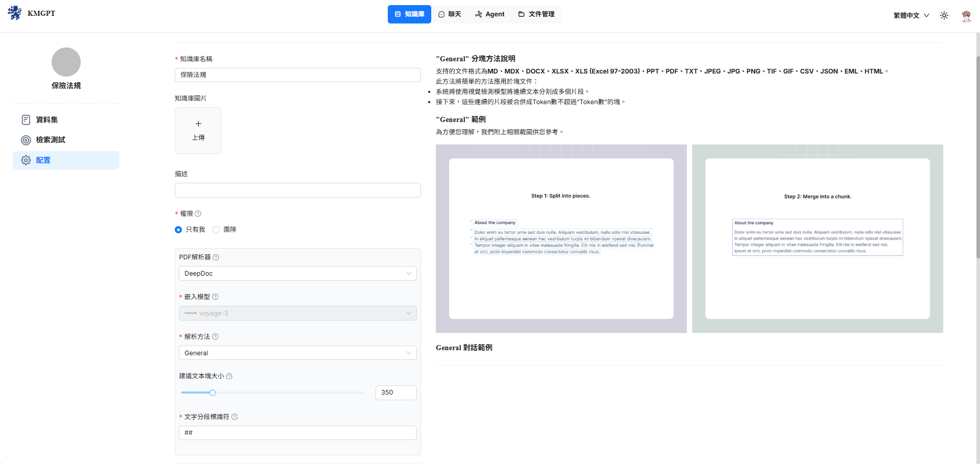
Task: Click the help icon next to 權限
Action: (198, 214)
